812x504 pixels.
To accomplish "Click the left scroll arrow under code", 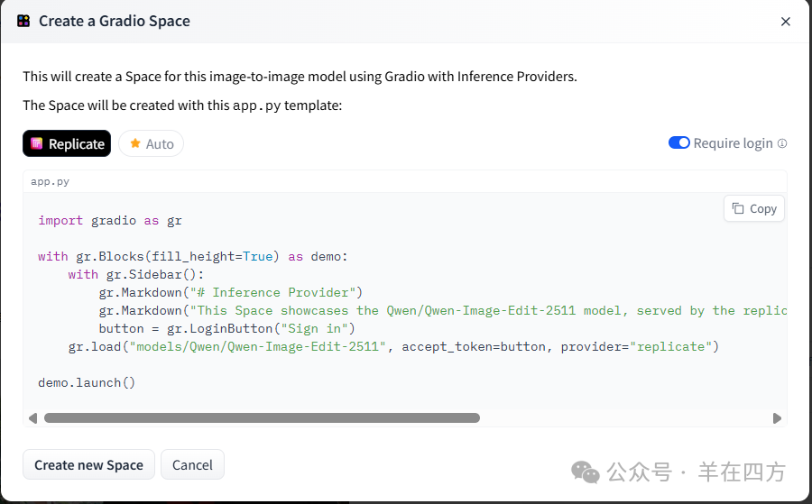I will 33,418.
